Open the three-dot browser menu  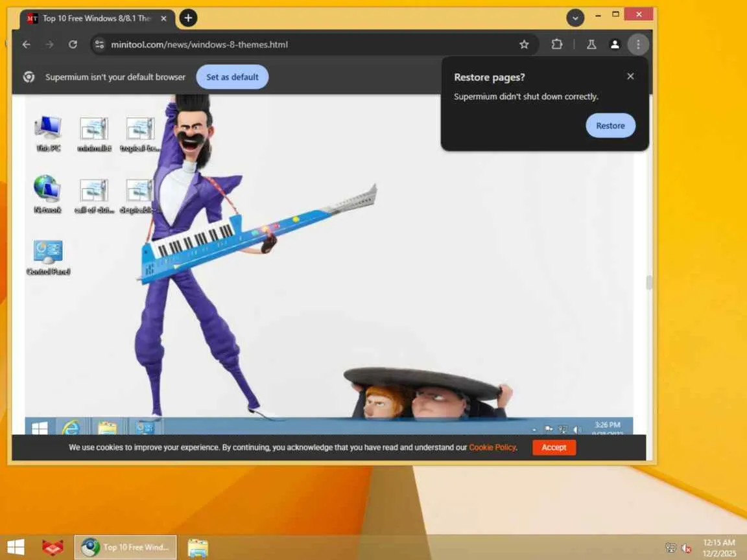tap(638, 44)
